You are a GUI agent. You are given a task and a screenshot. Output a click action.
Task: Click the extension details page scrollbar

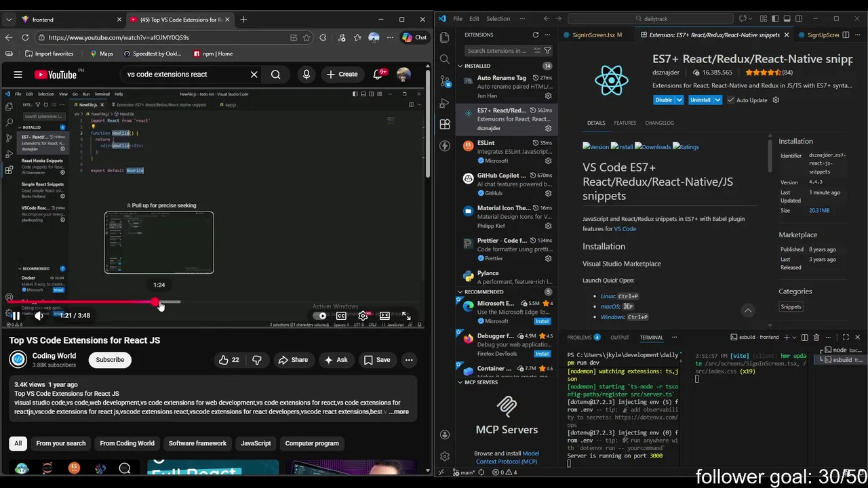coord(770,155)
